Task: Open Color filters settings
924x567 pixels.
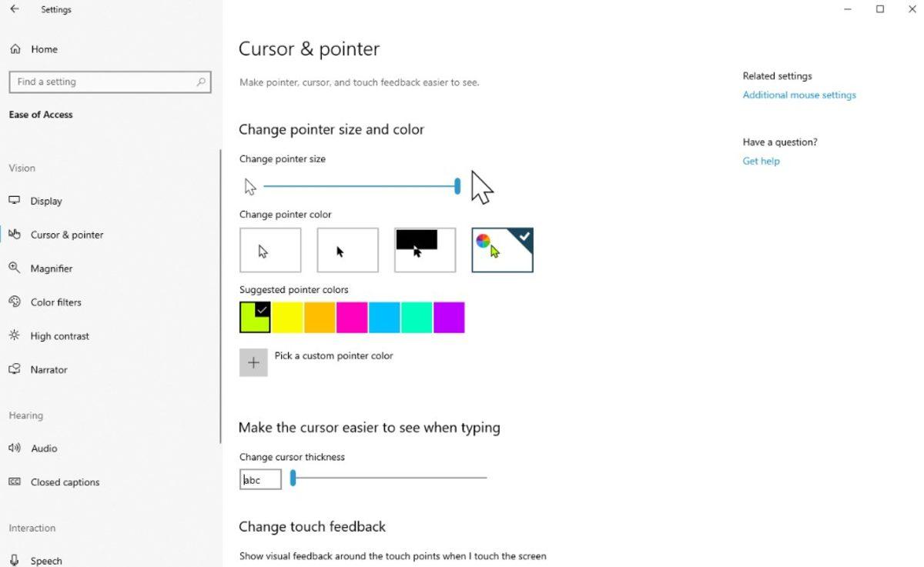Action: click(x=55, y=302)
